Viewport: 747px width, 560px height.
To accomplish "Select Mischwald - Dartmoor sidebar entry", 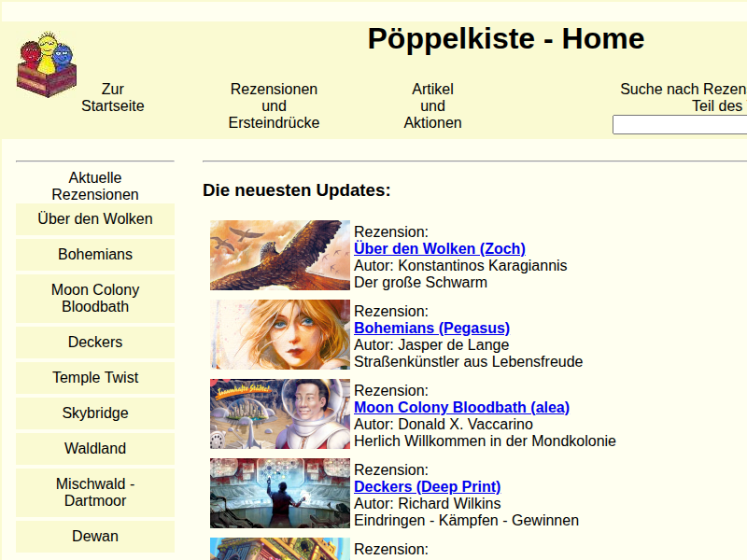I will 95,493.
